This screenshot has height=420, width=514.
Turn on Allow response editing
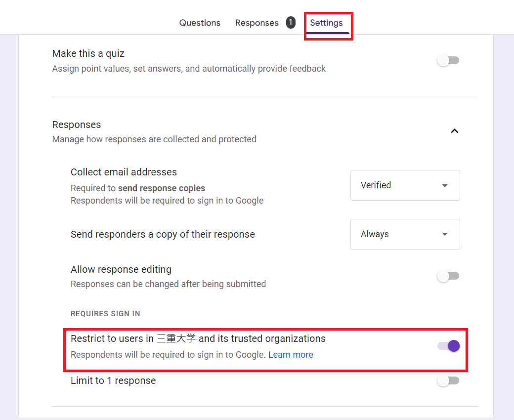click(448, 276)
